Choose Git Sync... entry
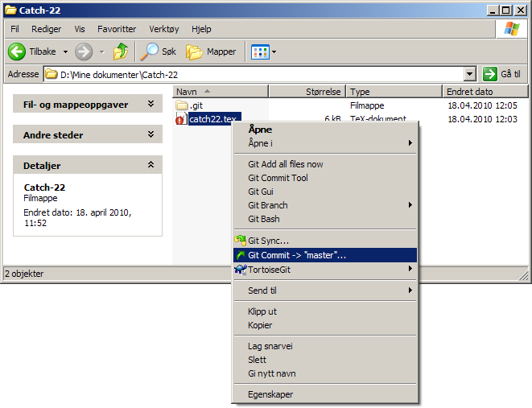 tap(324, 241)
